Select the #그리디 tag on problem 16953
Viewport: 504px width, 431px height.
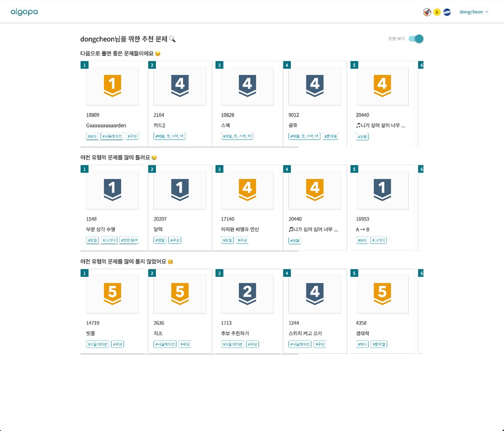(x=378, y=241)
